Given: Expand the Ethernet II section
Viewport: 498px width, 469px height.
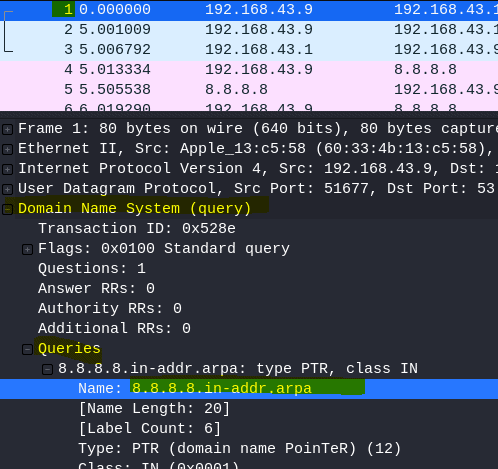Looking at the screenshot, I should tap(7, 149).
